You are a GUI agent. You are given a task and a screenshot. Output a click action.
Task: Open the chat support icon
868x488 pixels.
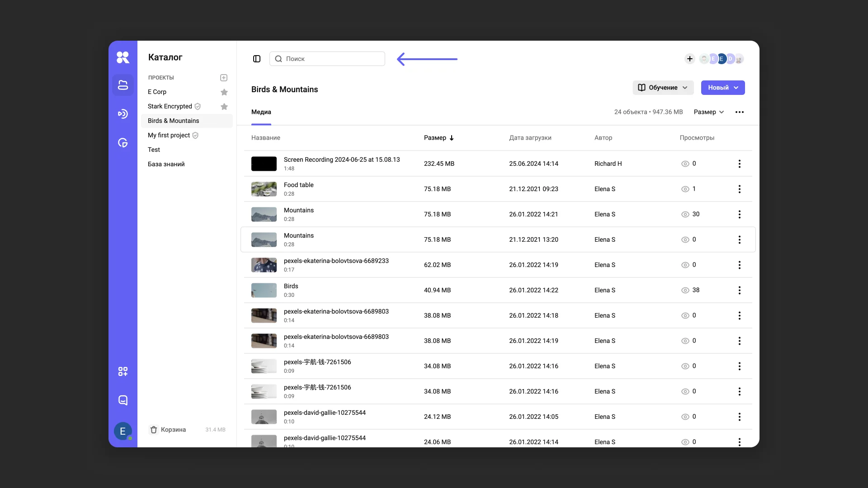click(123, 400)
